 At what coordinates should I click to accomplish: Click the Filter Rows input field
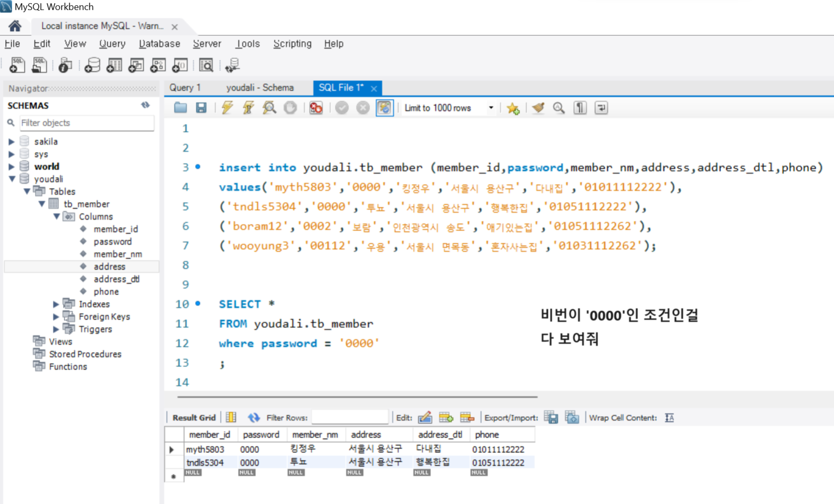click(350, 418)
